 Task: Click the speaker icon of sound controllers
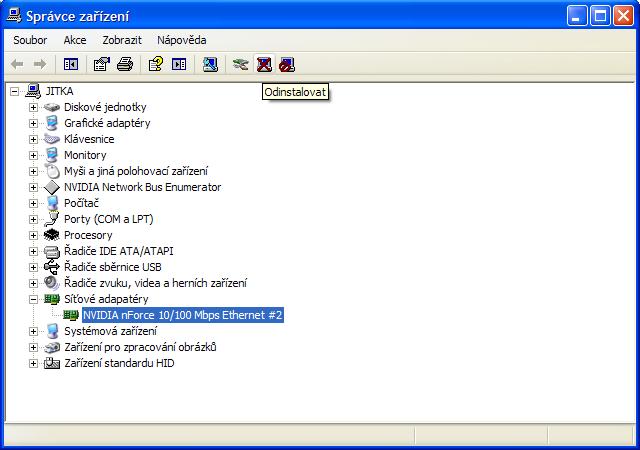click(52, 283)
